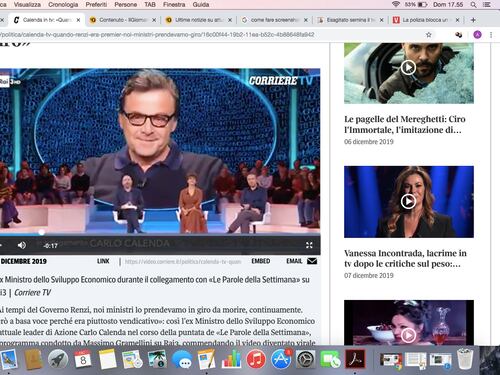Open a new browser tab with plus button
Image resolution: width=500 pixels, height=375 pixels.
tap(473, 20)
